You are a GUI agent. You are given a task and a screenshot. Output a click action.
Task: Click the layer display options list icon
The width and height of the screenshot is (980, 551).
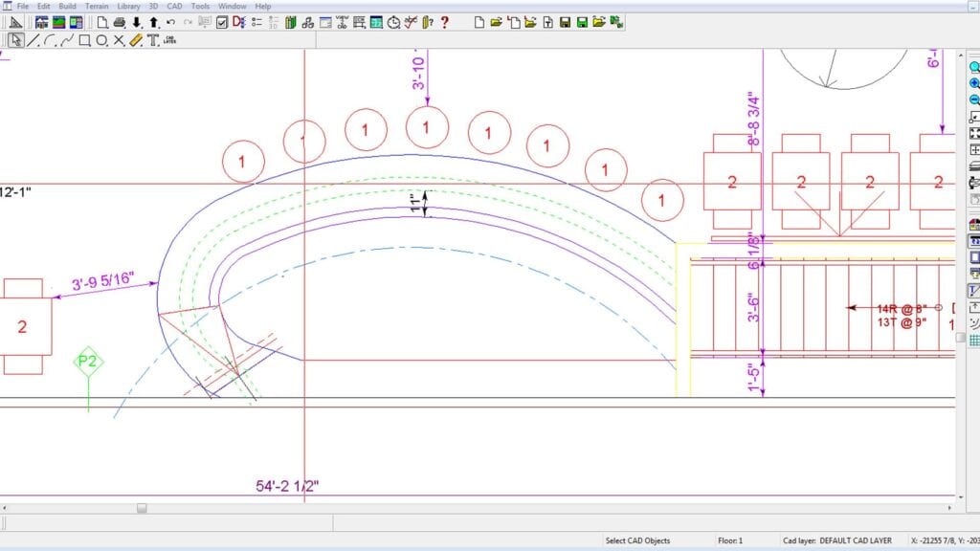(256, 23)
